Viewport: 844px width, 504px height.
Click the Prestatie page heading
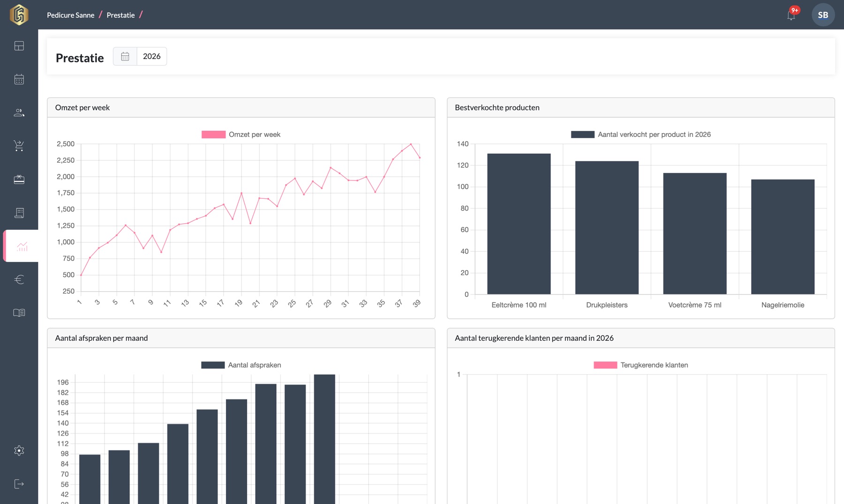point(80,58)
